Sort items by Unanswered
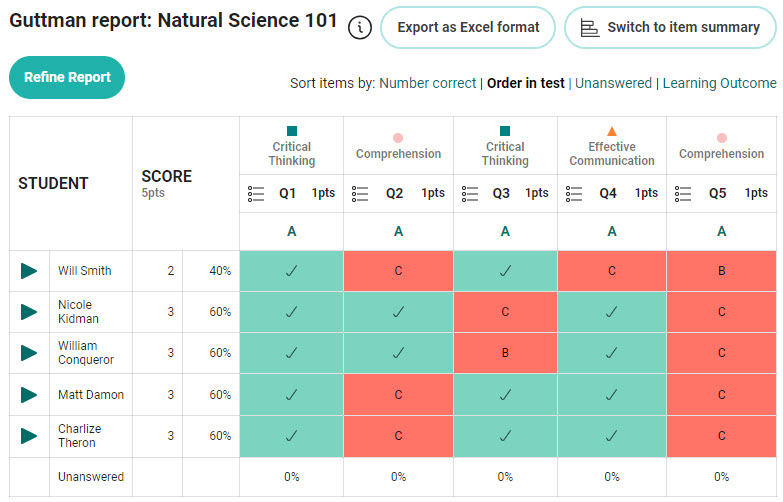783x502 pixels. (x=613, y=84)
